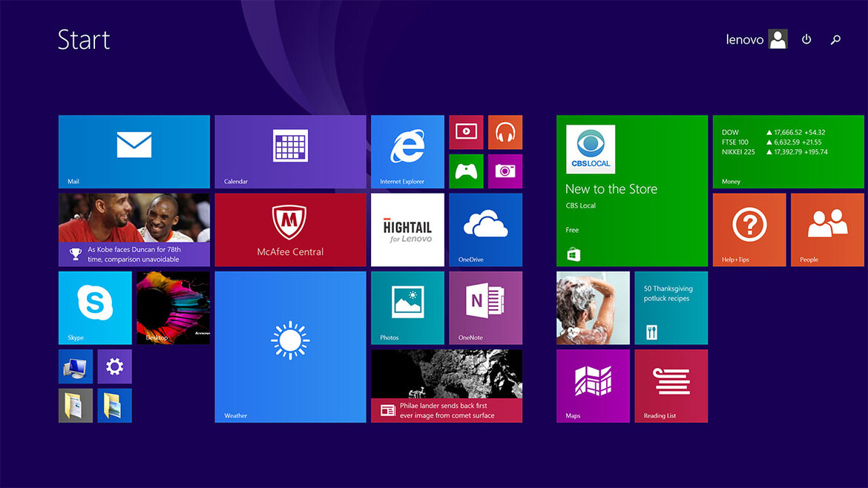The image size is (868, 488).
Task: Click the CBS Local logo
Action: (x=590, y=149)
